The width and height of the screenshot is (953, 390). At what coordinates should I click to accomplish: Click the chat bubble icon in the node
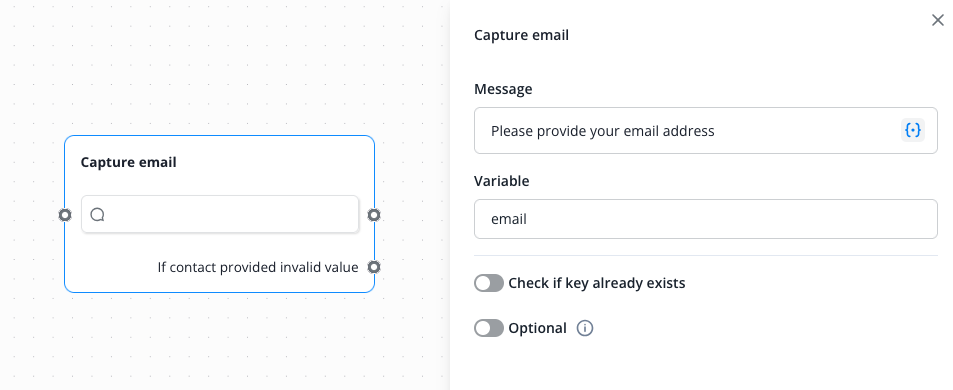click(x=97, y=214)
